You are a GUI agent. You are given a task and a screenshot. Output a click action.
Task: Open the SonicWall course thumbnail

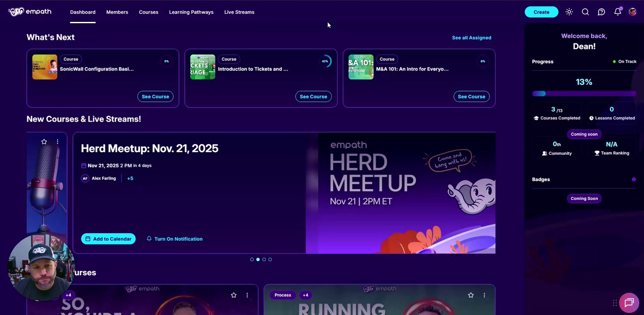point(45,67)
